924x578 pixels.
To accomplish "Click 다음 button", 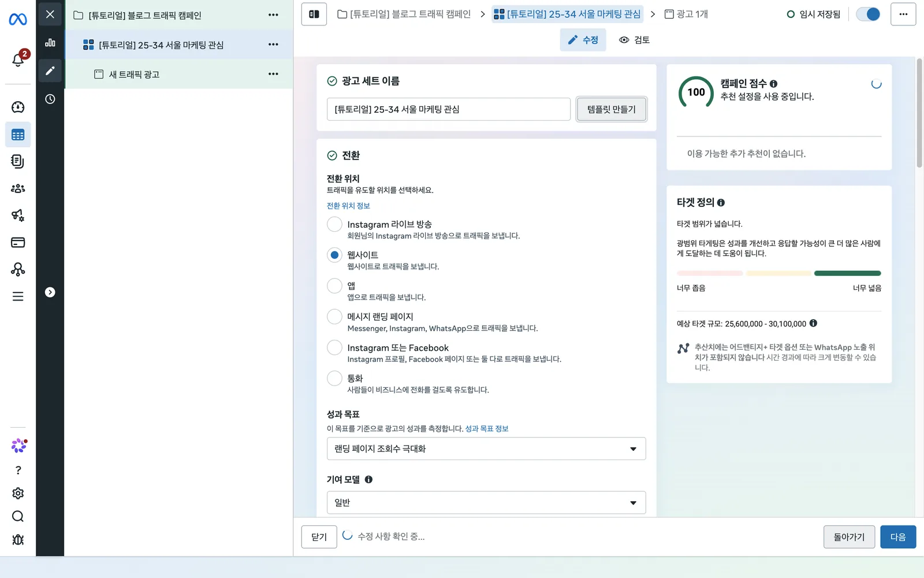I will 898,537.
